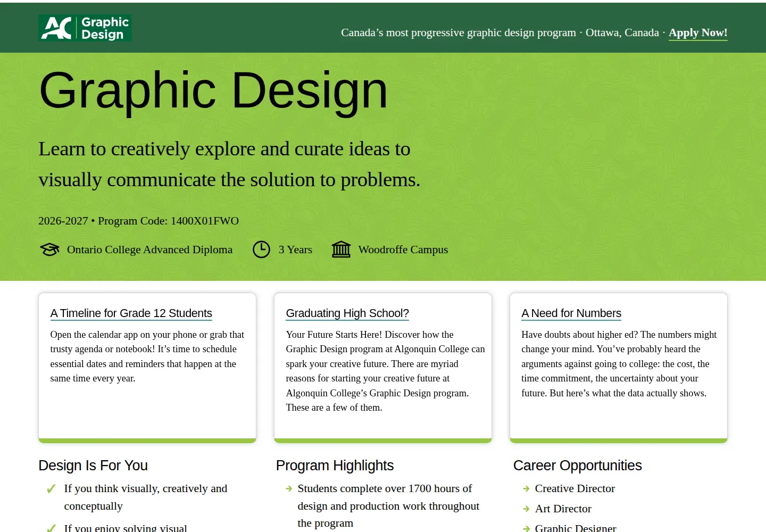Click the clock icon beside 3 Years
The width and height of the screenshot is (766, 532).
261,250
